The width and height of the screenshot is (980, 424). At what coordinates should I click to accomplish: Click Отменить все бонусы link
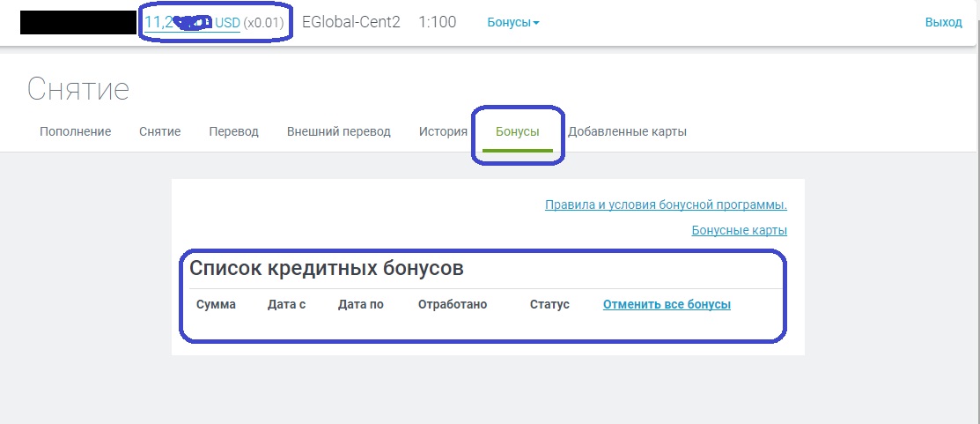click(667, 304)
